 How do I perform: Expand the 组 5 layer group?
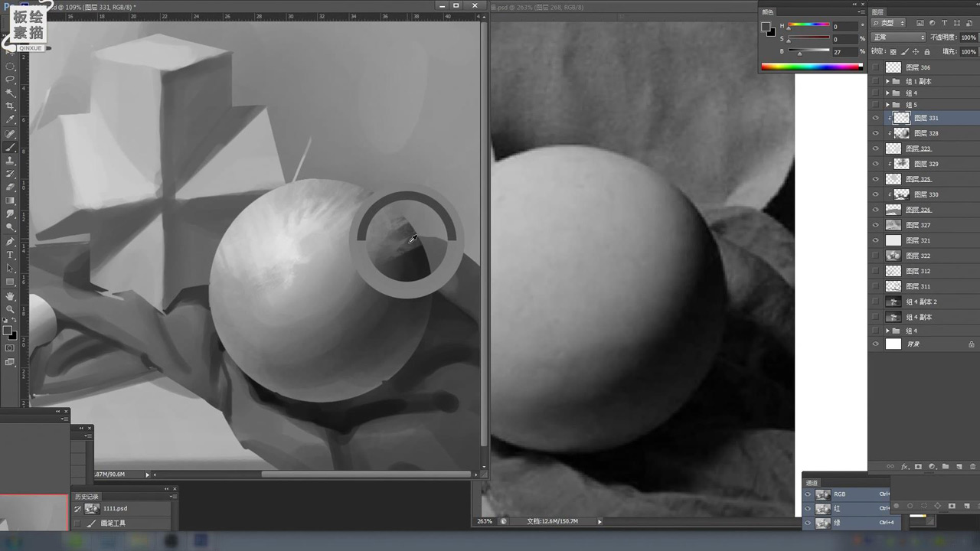pos(887,105)
